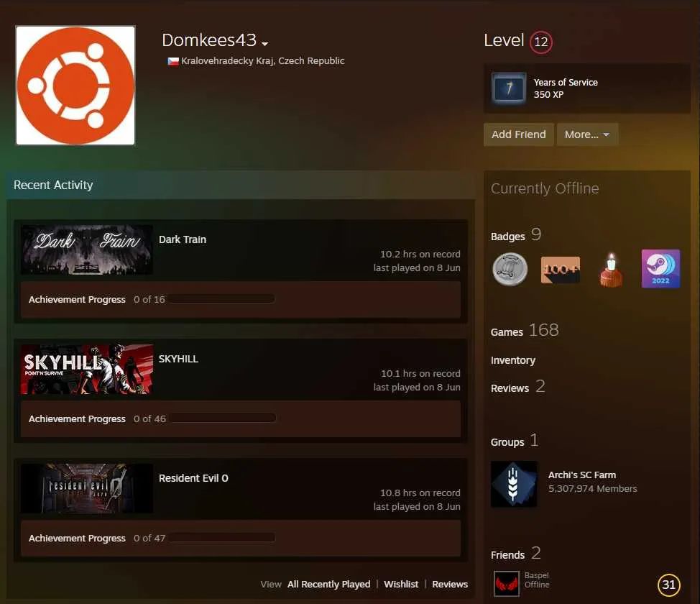Screen dimensions: 700x604
Task: Open the Level 12 badge circle
Action: (540, 42)
